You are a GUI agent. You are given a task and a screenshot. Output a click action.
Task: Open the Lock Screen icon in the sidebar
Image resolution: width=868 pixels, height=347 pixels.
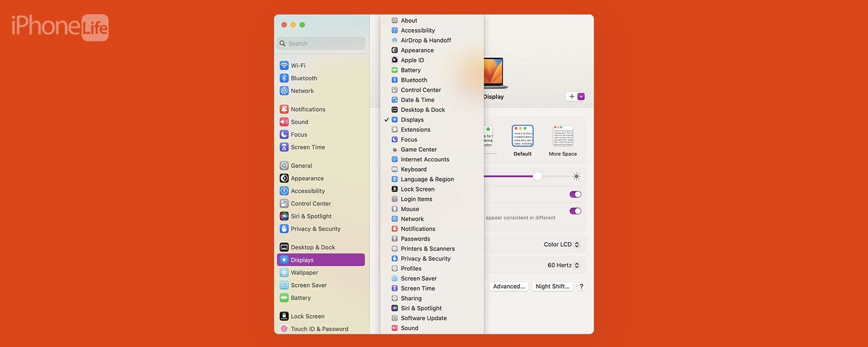[x=284, y=316]
